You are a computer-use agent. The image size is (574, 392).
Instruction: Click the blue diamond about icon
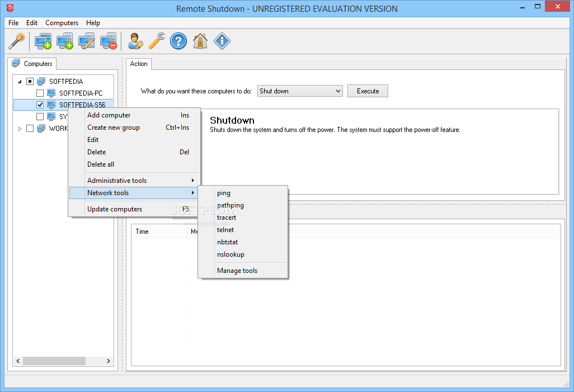(x=222, y=41)
